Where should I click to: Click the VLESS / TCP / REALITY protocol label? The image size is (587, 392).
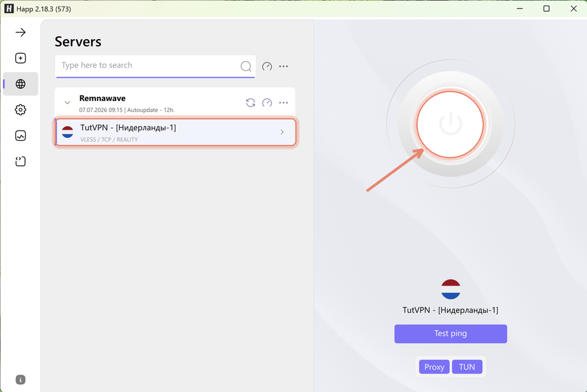[109, 139]
